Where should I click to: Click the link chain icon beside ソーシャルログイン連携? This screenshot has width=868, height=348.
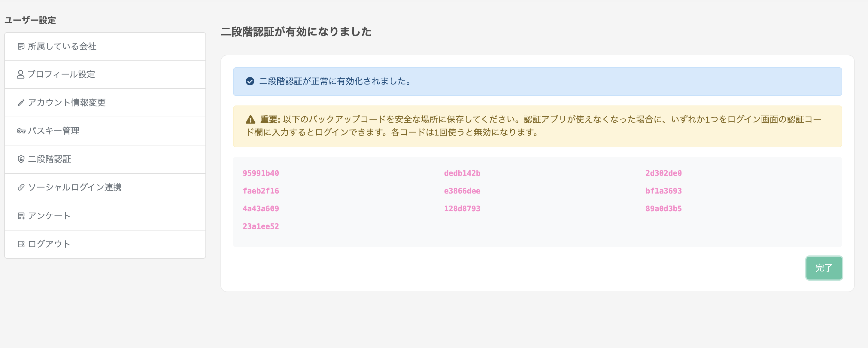tap(21, 188)
